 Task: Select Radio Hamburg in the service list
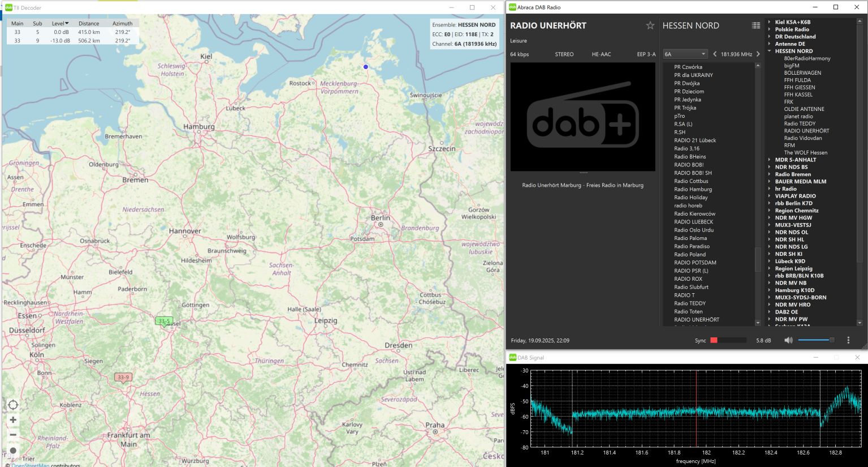point(693,189)
